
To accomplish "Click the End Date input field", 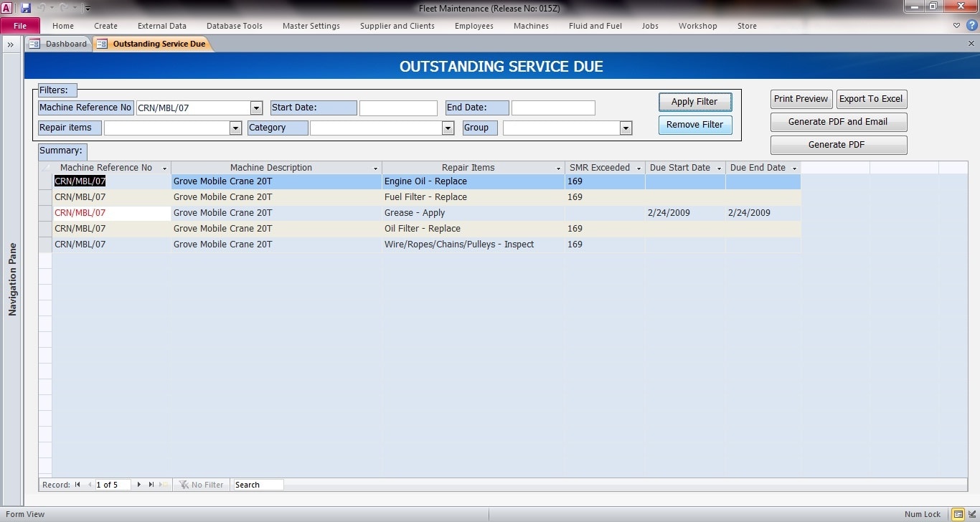I will 553,108.
